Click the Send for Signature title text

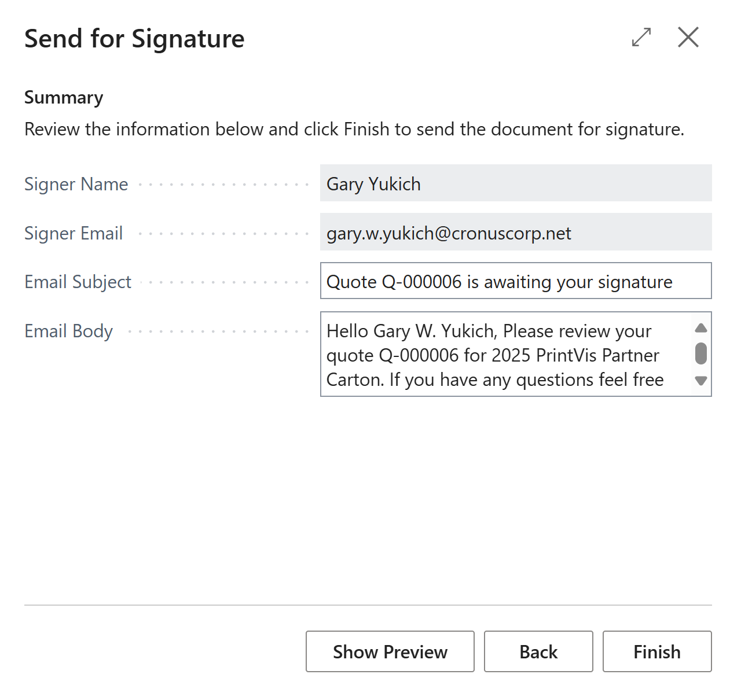tap(134, 39)
